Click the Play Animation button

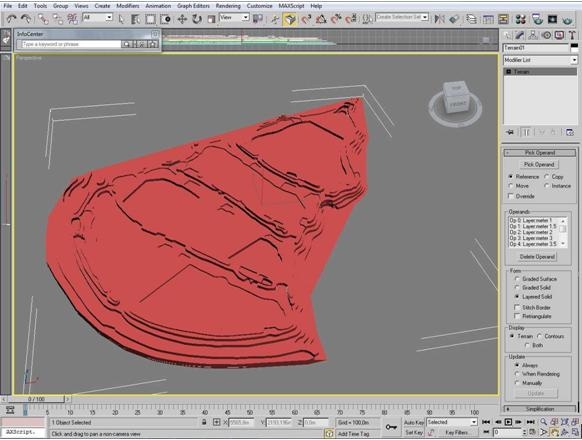[x=508, y=422]
